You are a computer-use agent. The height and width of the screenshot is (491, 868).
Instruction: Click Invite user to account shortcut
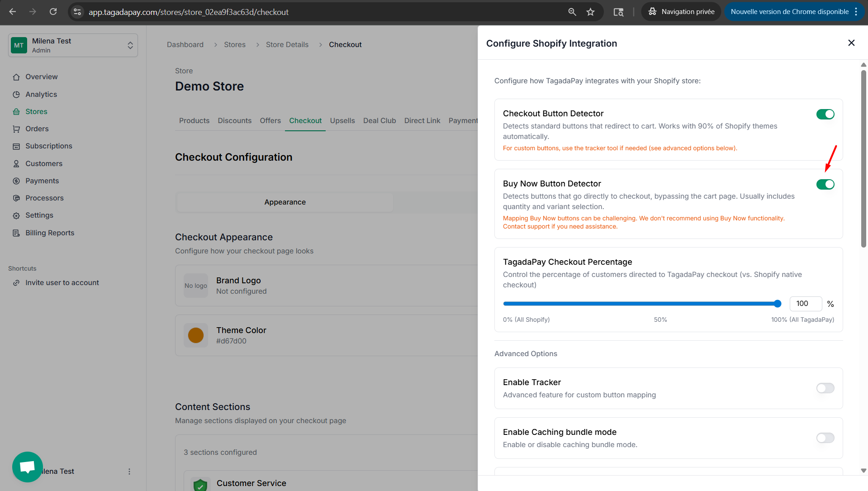click(x=62, y=283)
